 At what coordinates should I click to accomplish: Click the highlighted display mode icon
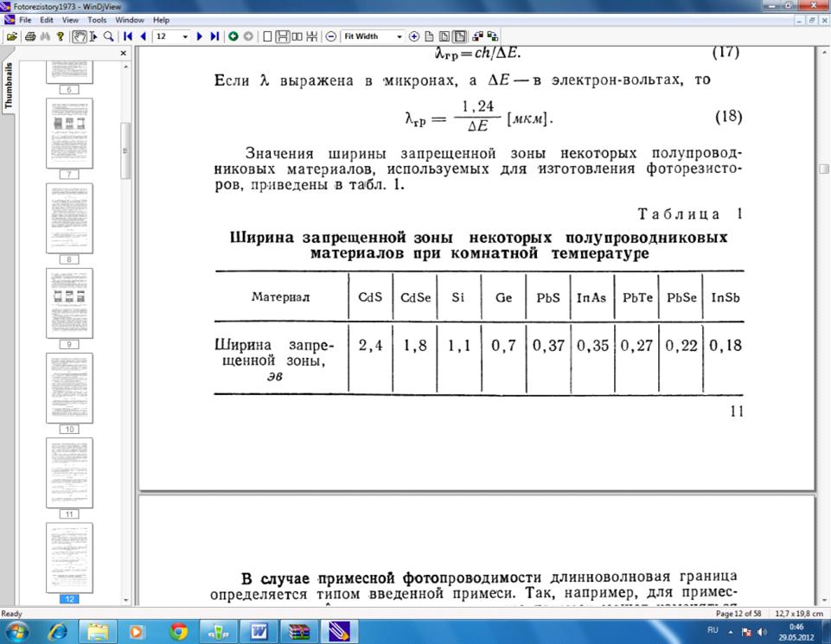[460, 36]
